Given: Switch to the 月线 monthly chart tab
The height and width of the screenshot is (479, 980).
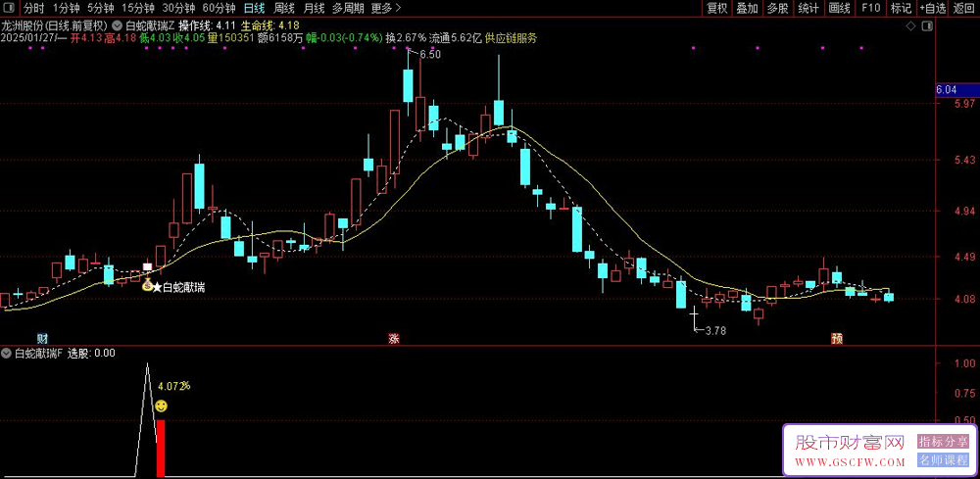Looking at the screenshot, I should 314,8.
